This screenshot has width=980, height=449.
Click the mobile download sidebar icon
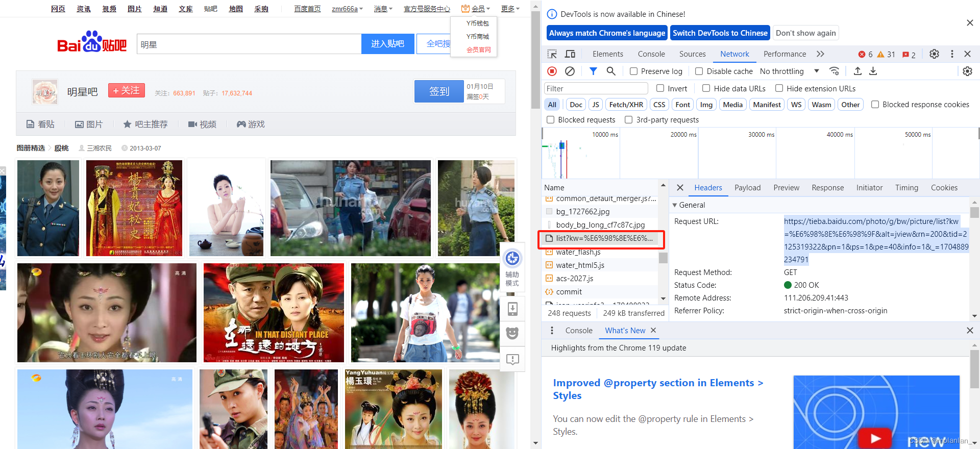pos(512,309)
